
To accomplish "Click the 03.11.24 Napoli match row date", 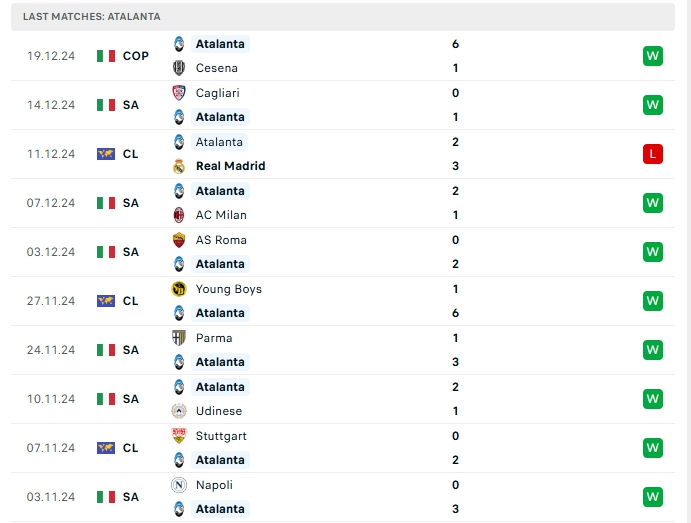I will point(51,497).
